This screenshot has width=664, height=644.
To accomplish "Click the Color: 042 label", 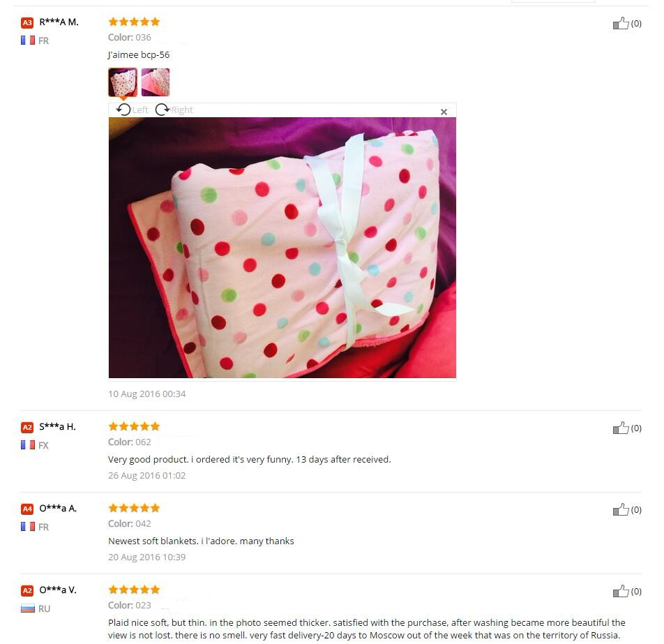I will [130, 524].
